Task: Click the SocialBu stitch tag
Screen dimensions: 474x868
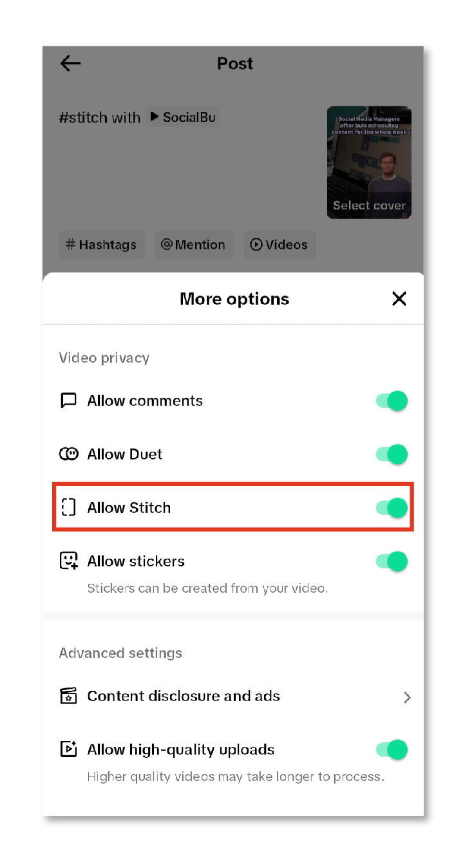Action: point(182,117)
